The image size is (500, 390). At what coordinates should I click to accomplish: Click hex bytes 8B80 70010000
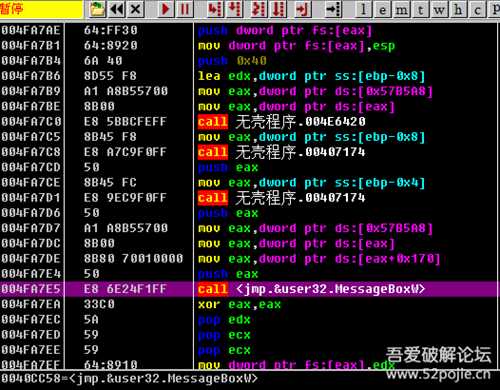point(133,259)
